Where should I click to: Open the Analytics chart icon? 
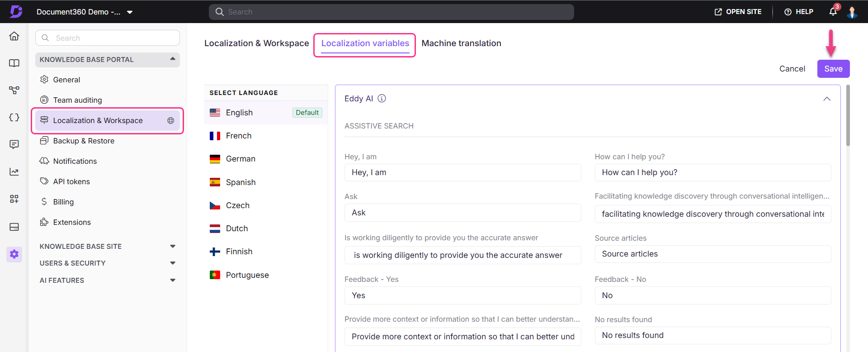pyautogui.click(x=14, y=172)
